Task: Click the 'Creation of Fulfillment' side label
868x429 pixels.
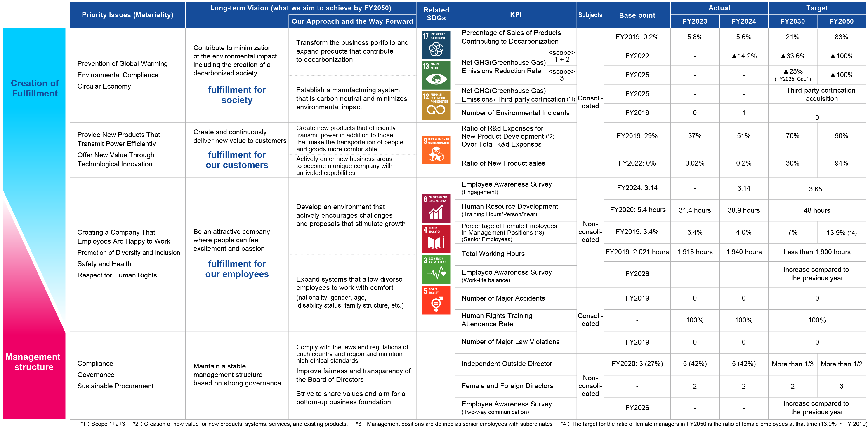Action: [x=35, y=88]
